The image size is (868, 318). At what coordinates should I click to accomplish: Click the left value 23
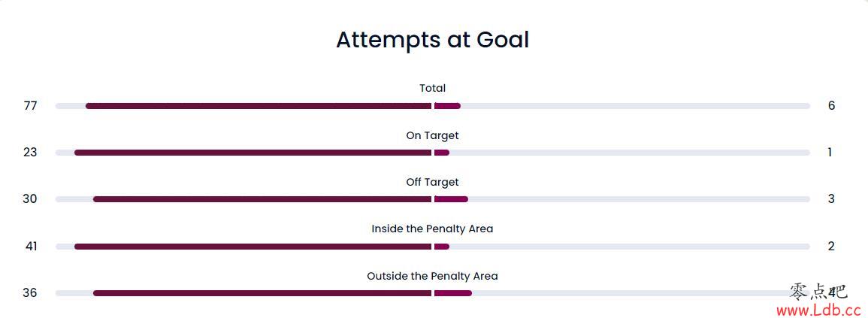tap(30, 153)
